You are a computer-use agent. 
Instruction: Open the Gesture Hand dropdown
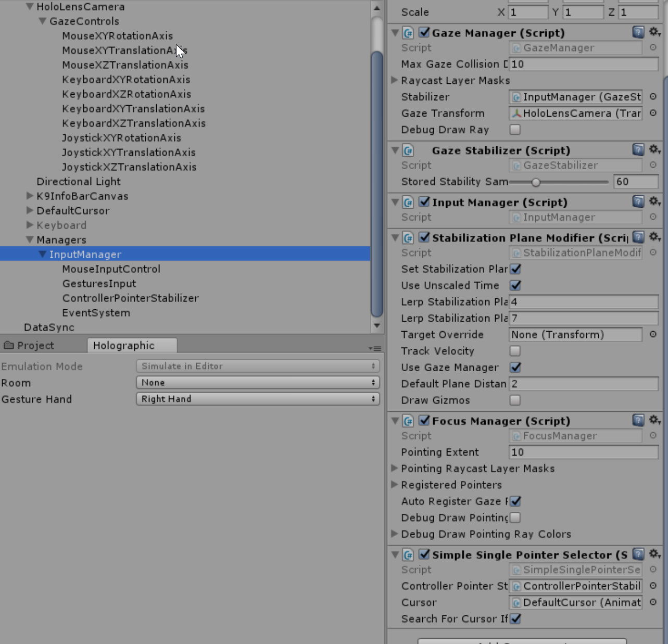point(257,399)
